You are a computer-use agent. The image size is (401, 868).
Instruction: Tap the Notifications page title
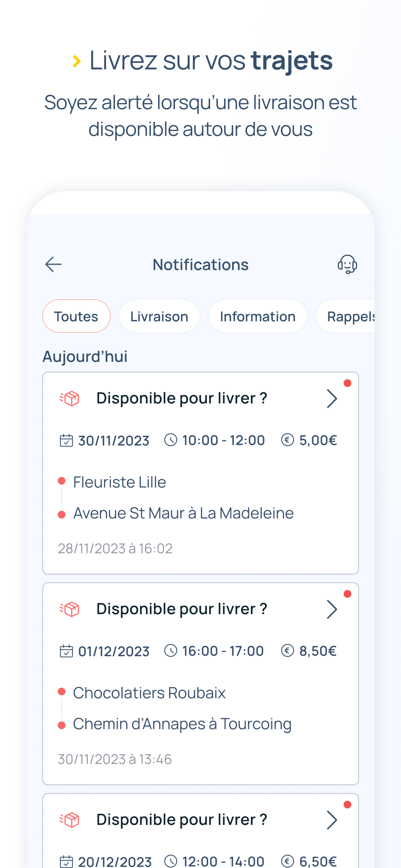point(200,264)
